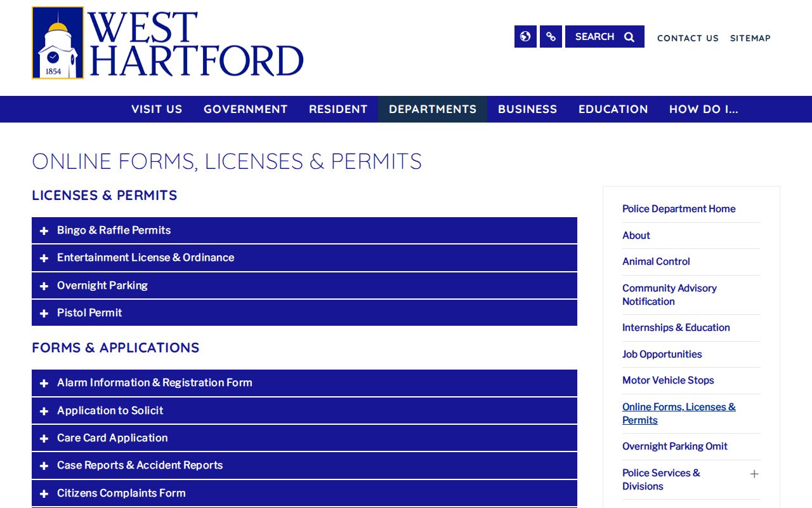
Task: Expand Citizens Complaints Form section
Action: pos(304,493)
